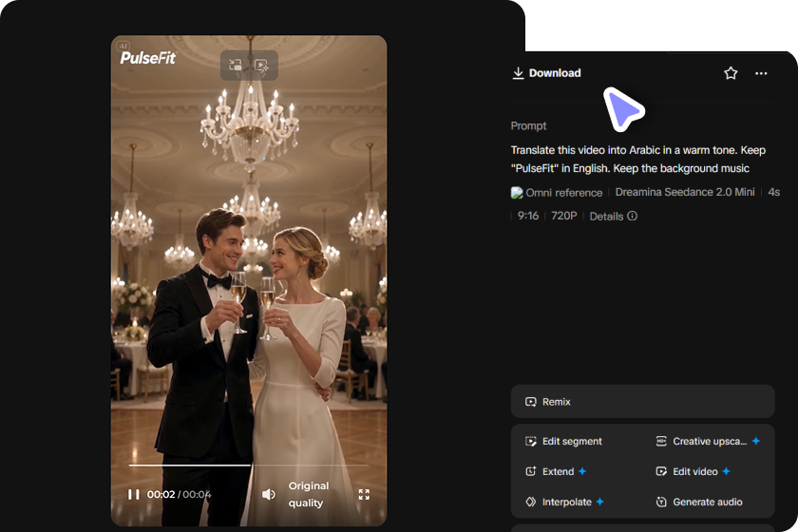
Task: Click the 00:02 / 00:04 time display
Action: click(180, 494)
